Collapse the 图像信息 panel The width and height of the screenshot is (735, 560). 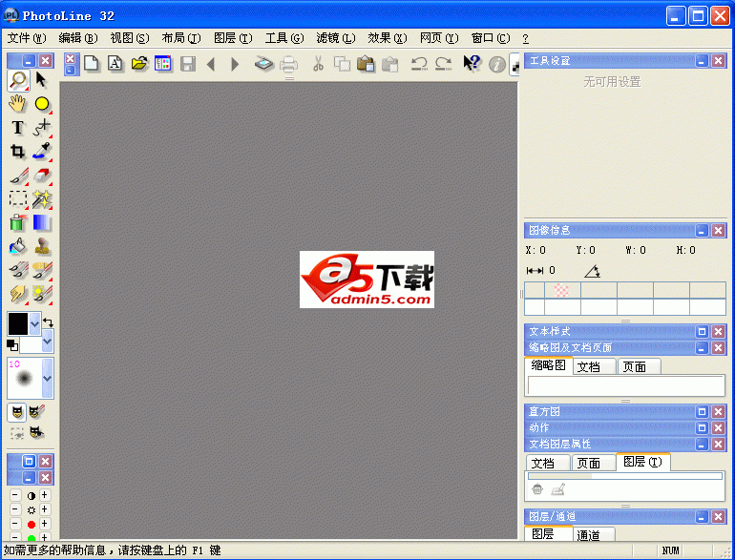[702, 230]
